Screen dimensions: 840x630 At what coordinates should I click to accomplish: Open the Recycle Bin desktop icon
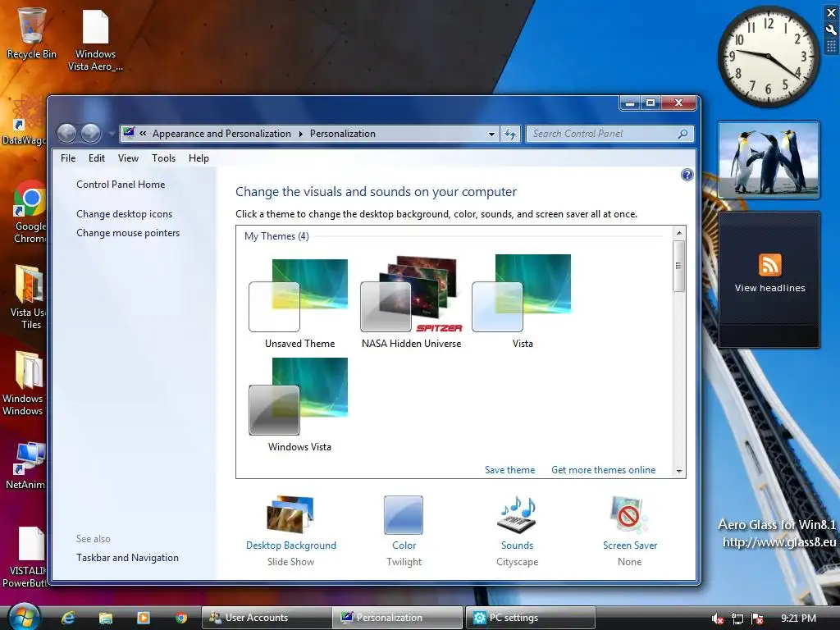pos(31,33)
